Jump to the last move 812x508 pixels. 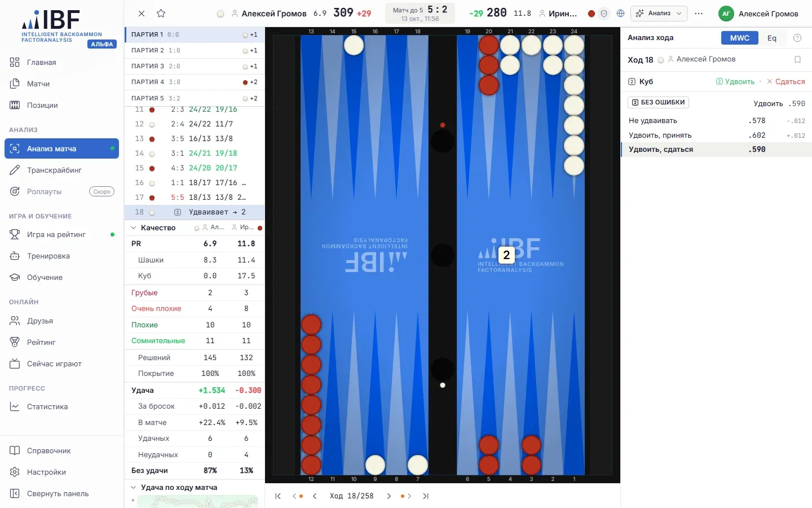pyautogui.click(x=426, y=496)
